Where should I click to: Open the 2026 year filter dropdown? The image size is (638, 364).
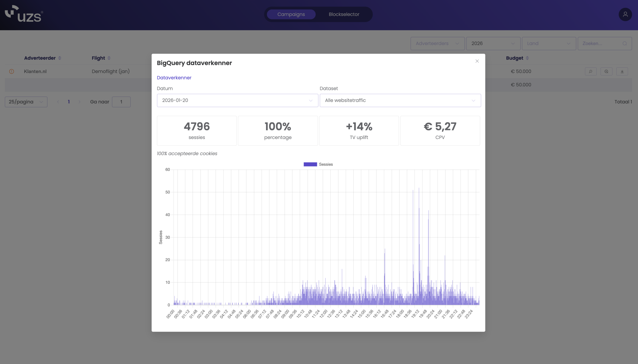click(x=493, y=44)
